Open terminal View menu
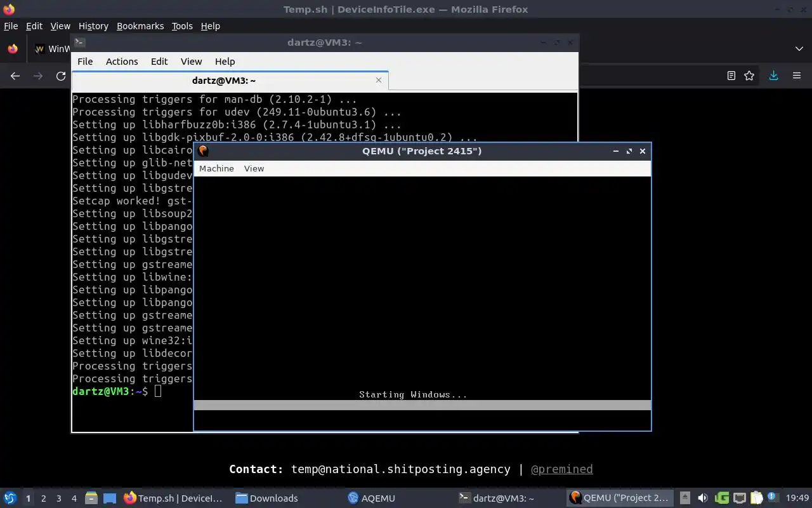This screenshot has width=812, height=508. point(191,62)
